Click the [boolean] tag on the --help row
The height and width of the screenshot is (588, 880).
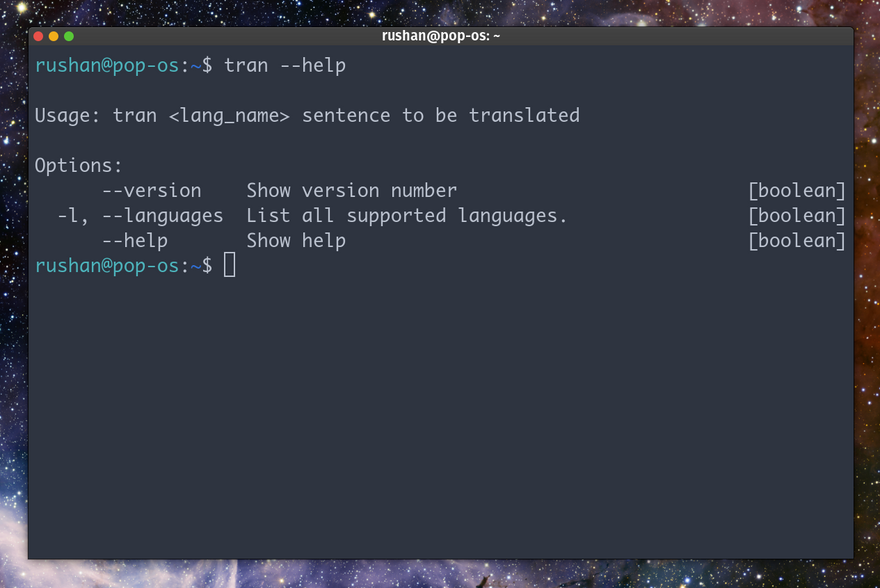click(x=796, y=241)
